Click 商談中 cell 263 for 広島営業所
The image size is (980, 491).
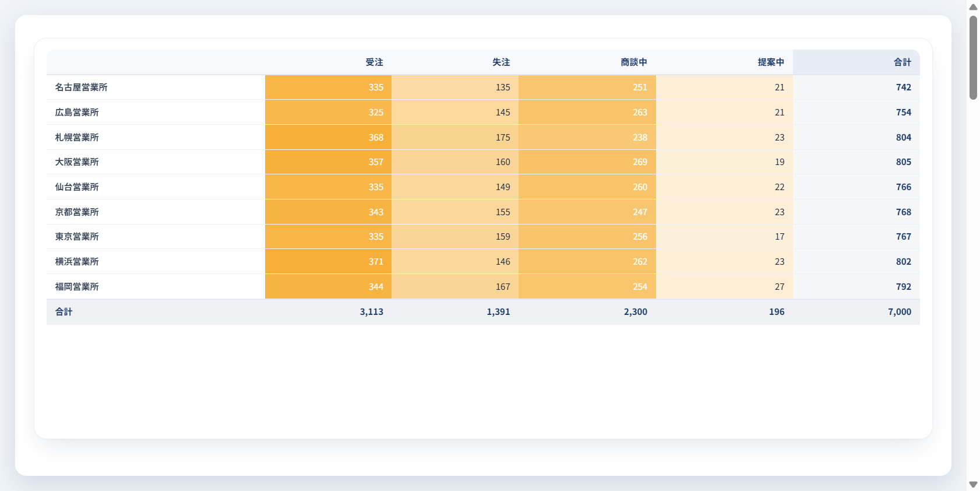587,113
